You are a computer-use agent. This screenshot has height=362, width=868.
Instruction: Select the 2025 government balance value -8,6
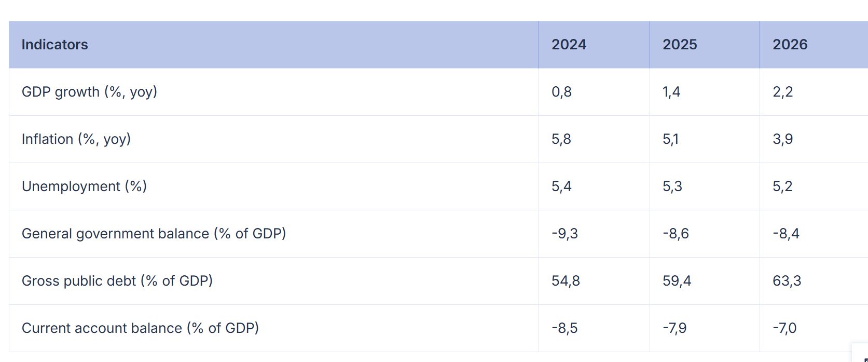(x=676, y=234)
